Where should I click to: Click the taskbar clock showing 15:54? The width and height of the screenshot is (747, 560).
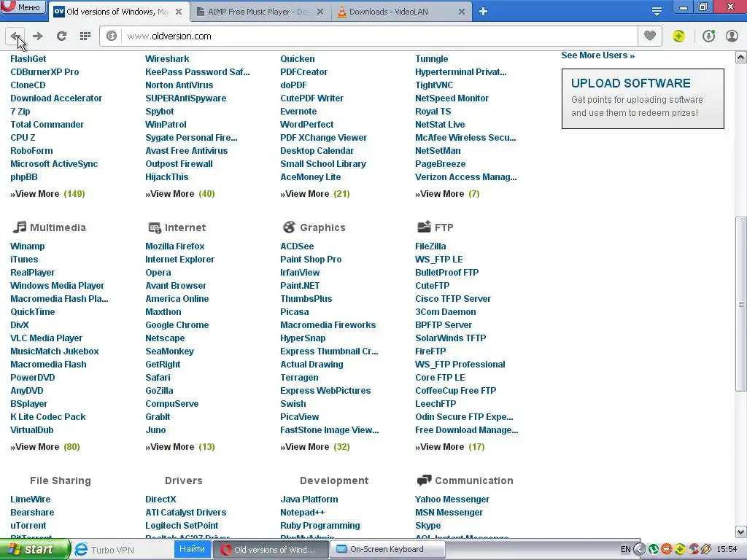coord(727,550)
